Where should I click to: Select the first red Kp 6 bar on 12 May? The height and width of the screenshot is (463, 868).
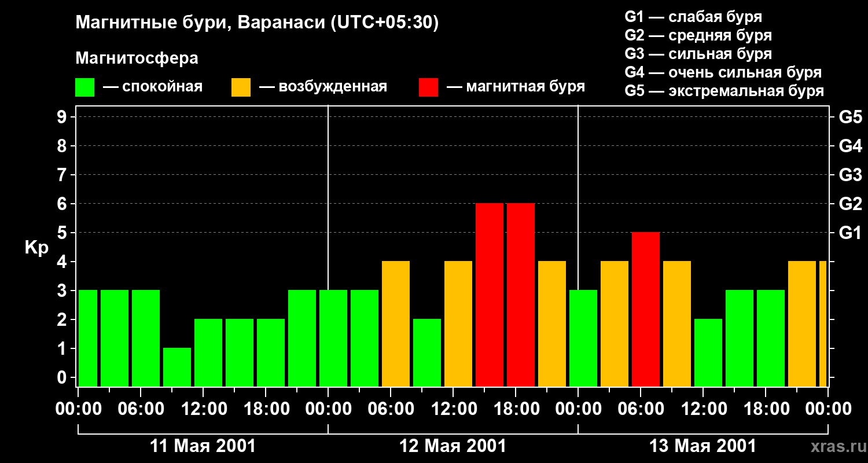490,295
